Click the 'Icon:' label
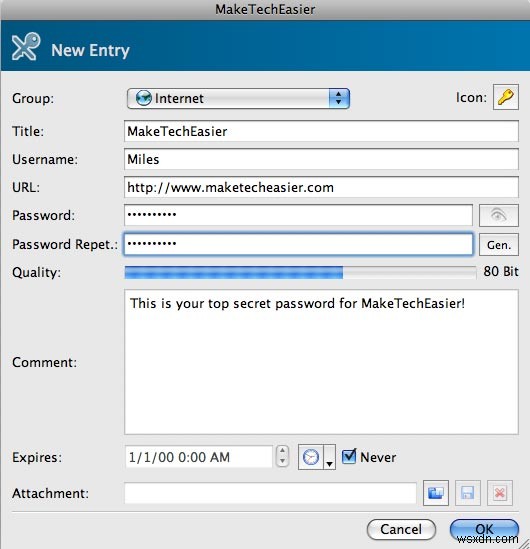 [471, 98]
